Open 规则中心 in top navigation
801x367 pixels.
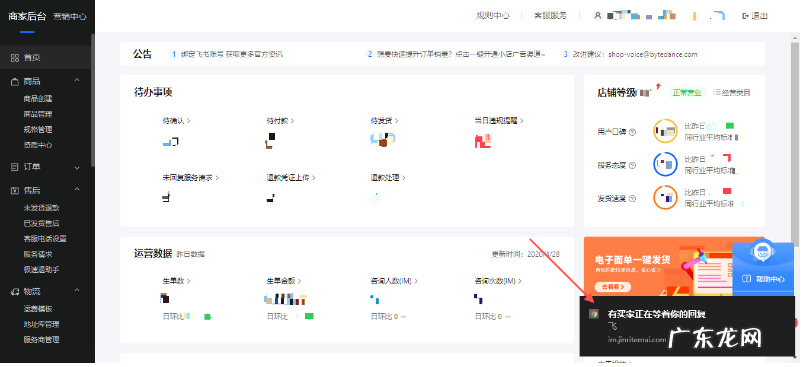pos(493,16)
